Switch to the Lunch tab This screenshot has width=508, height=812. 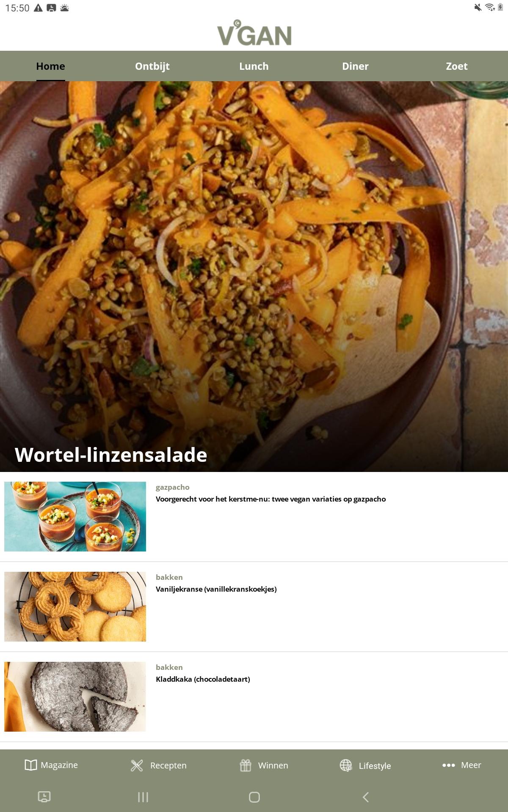(x=254, y=66)
